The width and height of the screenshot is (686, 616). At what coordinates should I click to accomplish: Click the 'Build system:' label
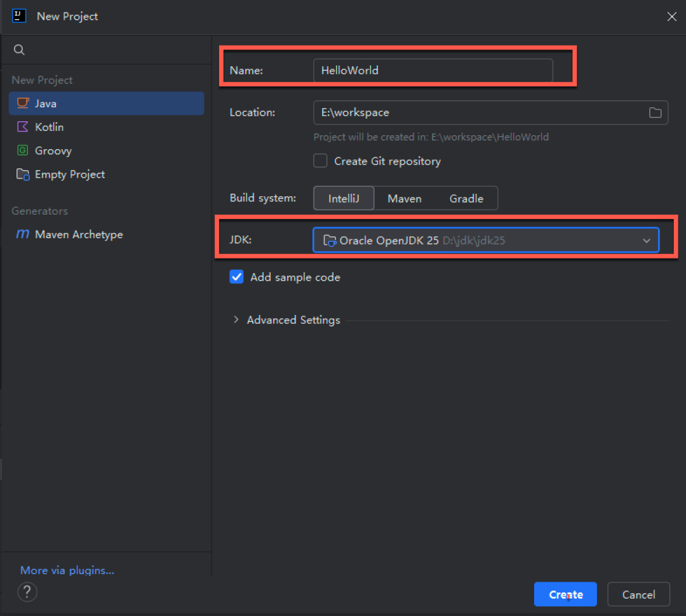point(263,198)
